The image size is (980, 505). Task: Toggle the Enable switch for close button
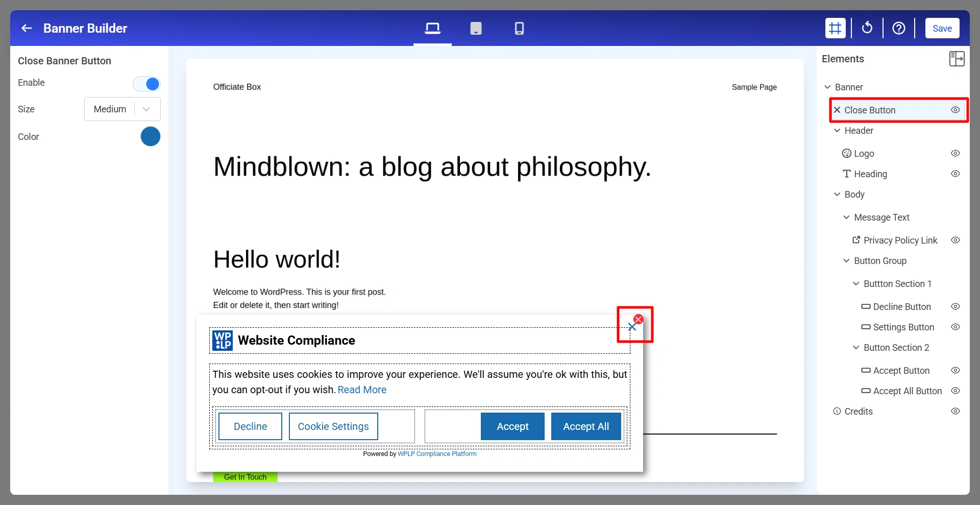pos(147,84)
